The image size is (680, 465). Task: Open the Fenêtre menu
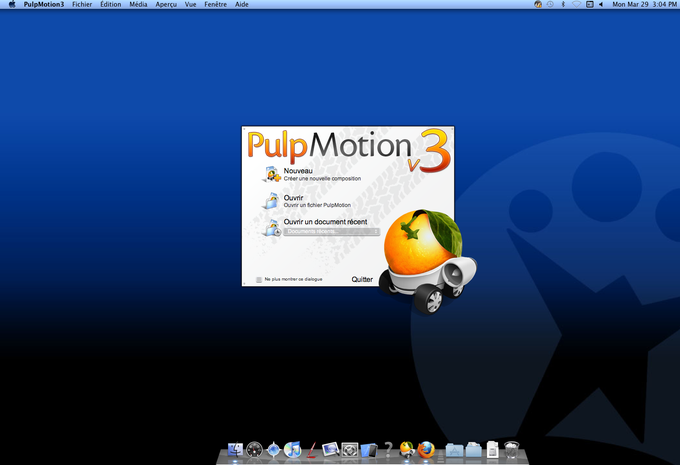pos(216,4)
